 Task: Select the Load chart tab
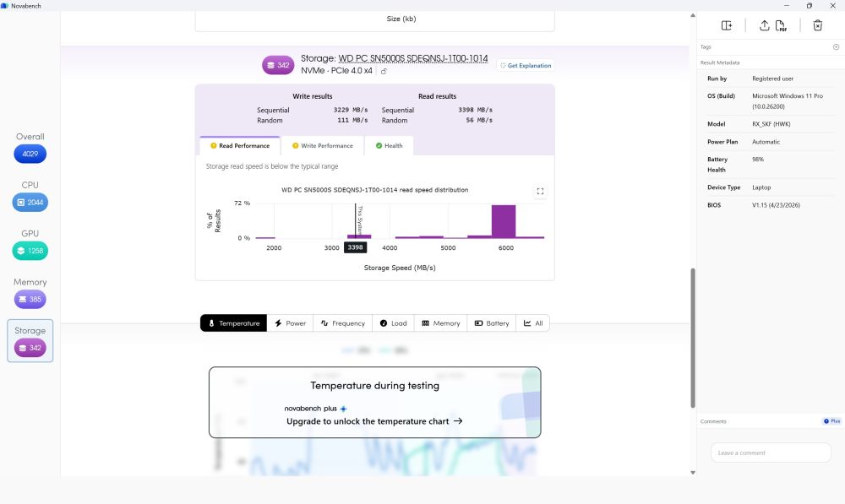click(393, 323)
